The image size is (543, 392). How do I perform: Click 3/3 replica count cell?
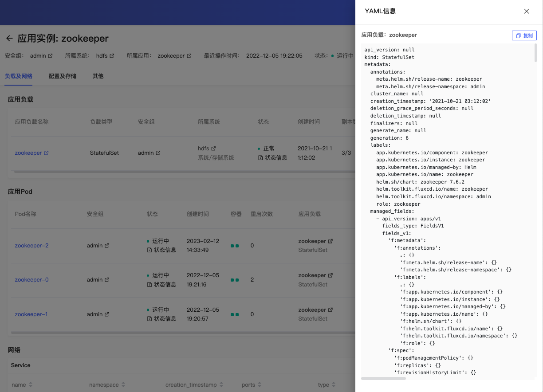(346, 153)
